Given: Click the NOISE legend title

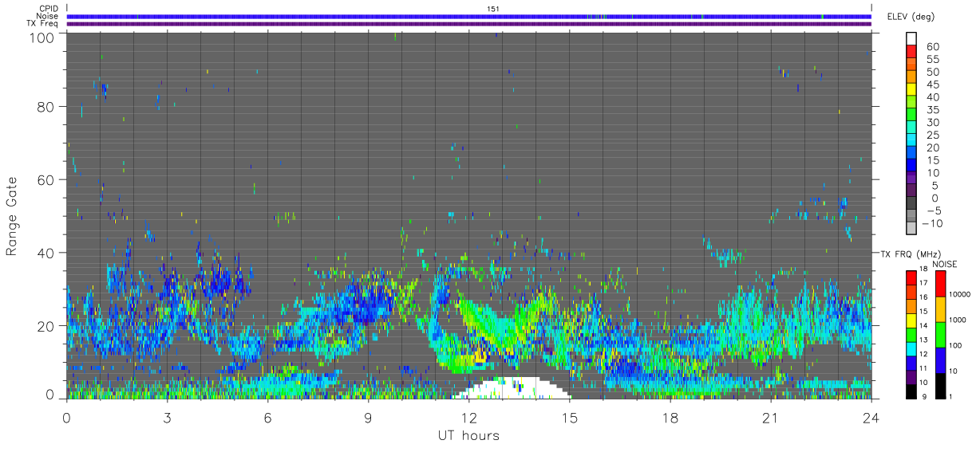Looking at the screenshot, I should [944, 264].
